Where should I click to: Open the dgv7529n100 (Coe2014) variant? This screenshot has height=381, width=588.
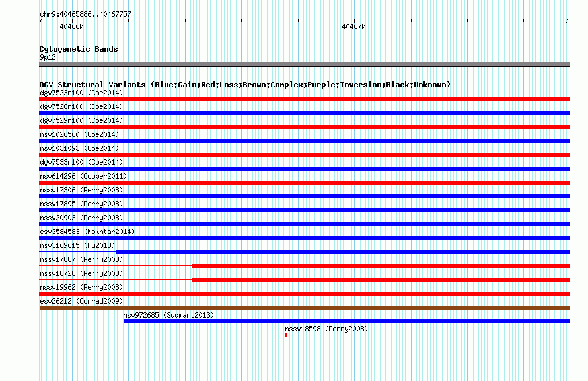pos(81,120)
